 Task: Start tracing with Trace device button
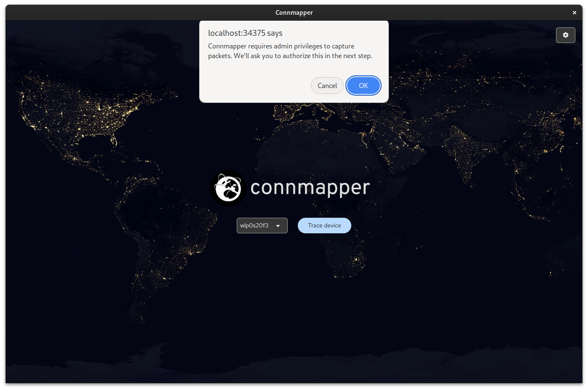pyautogui.click(x=324, y=225)
